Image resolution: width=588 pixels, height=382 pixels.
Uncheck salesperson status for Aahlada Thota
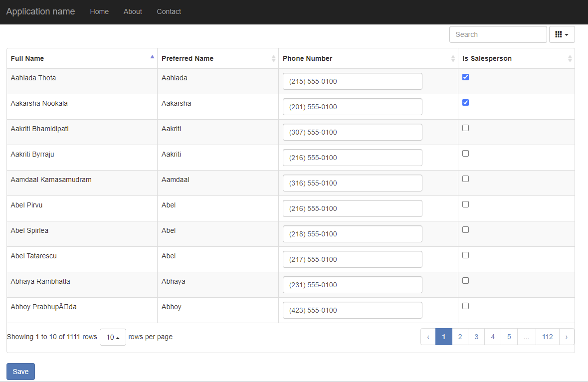465,77
